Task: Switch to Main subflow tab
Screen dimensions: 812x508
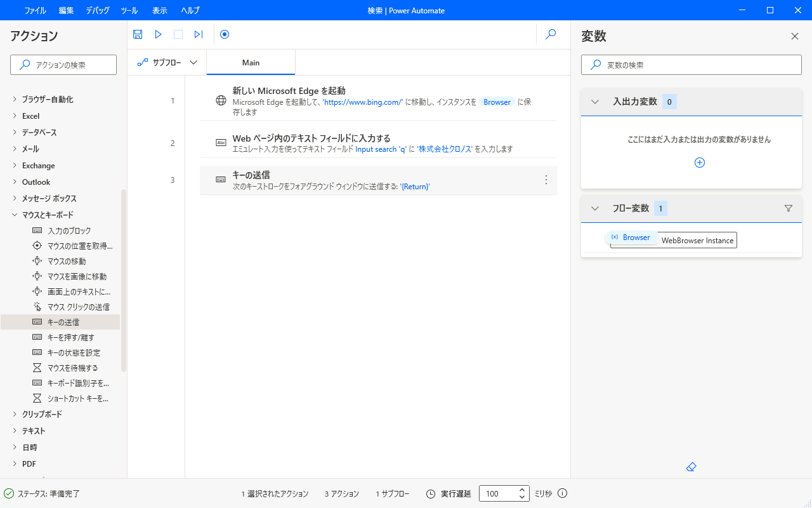Action: (x=251, y=62)
